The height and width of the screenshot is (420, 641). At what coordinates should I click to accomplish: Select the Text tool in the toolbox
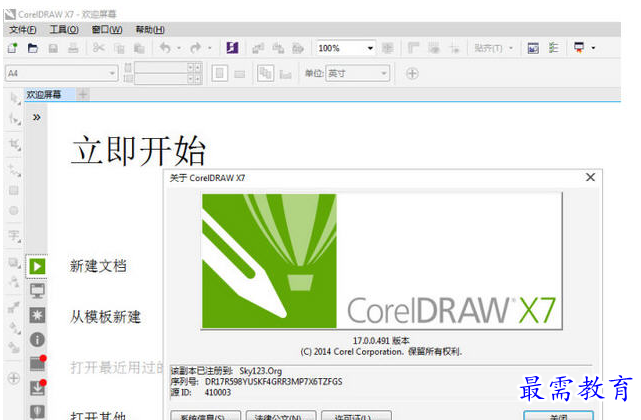(14, 236)
